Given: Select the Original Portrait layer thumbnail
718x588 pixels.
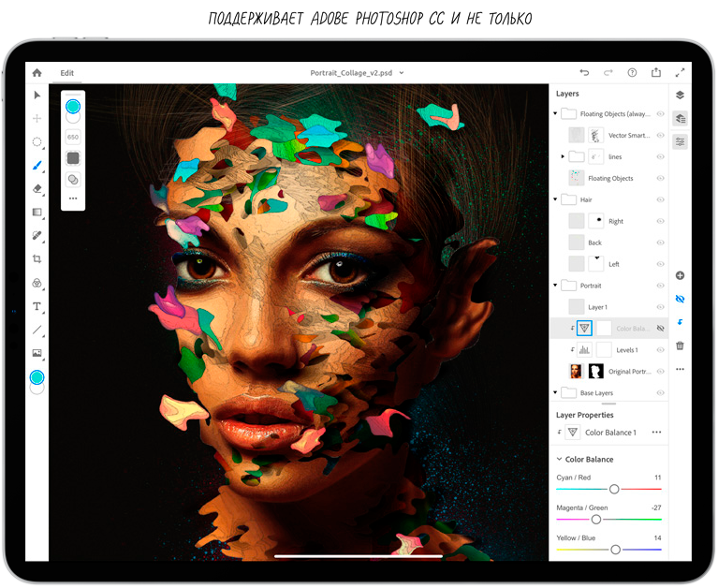Looking at the screenshot, I should tap(576, 372).
